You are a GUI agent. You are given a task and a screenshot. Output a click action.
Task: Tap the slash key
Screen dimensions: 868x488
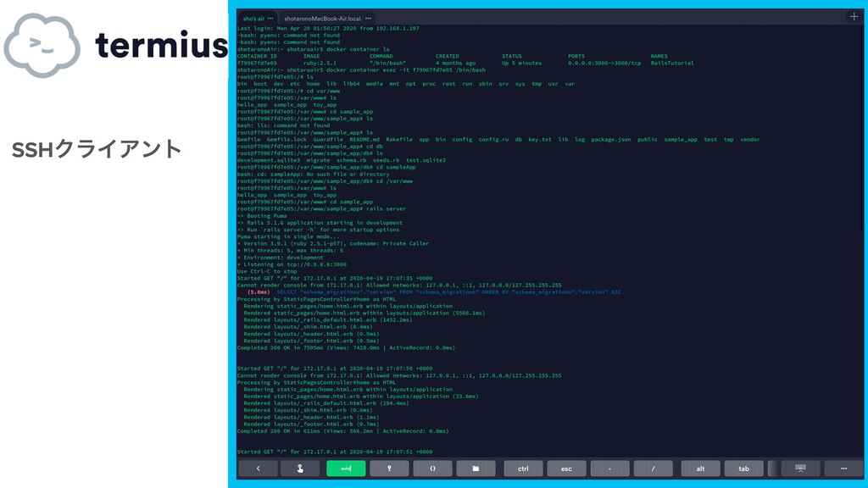tap(654, 469)
